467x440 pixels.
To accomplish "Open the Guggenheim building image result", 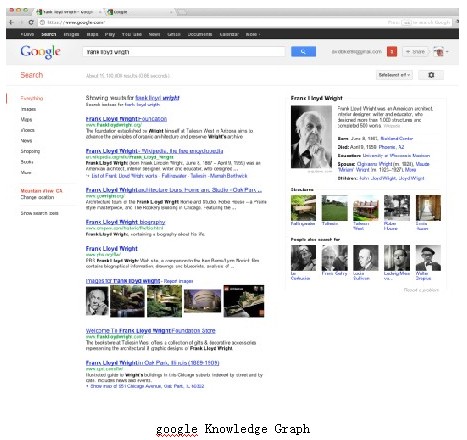I will [x=202, y=301].
